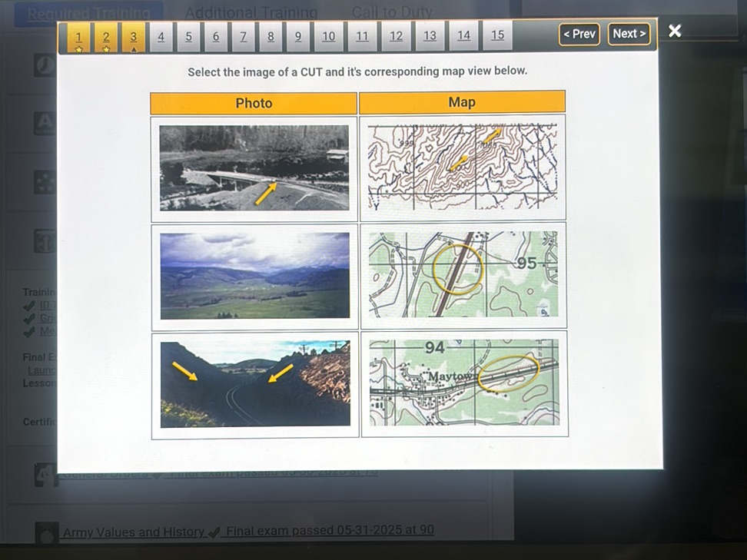
Task: Open question 3 tab
Action: [134, 37]
